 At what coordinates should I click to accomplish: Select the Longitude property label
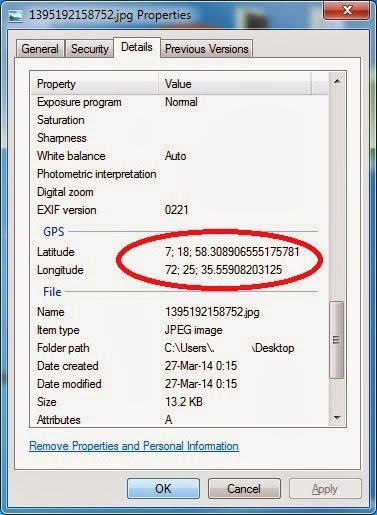[60, 270]
